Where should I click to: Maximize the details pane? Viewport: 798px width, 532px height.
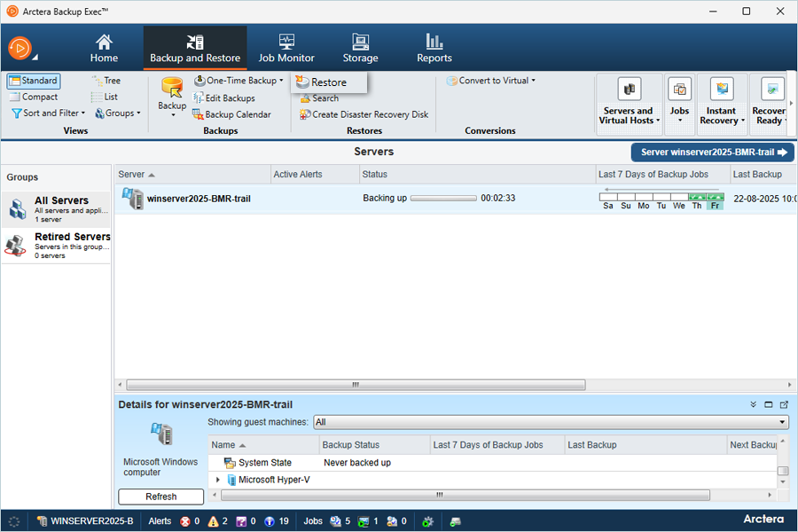pos(769,404)
